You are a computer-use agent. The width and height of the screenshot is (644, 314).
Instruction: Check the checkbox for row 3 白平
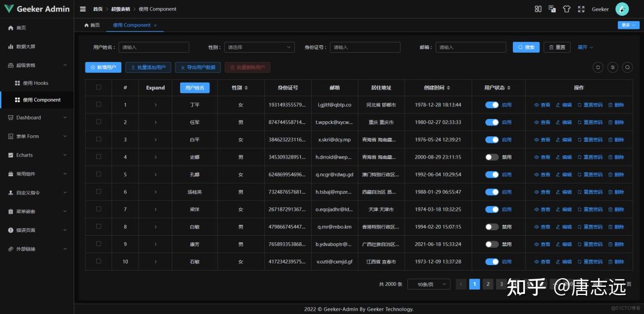click(98, 139)
